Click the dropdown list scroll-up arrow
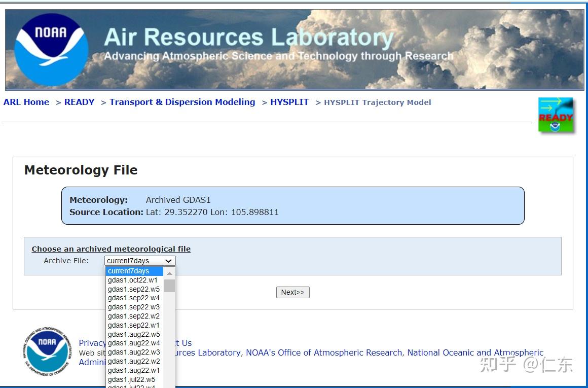 169,273
